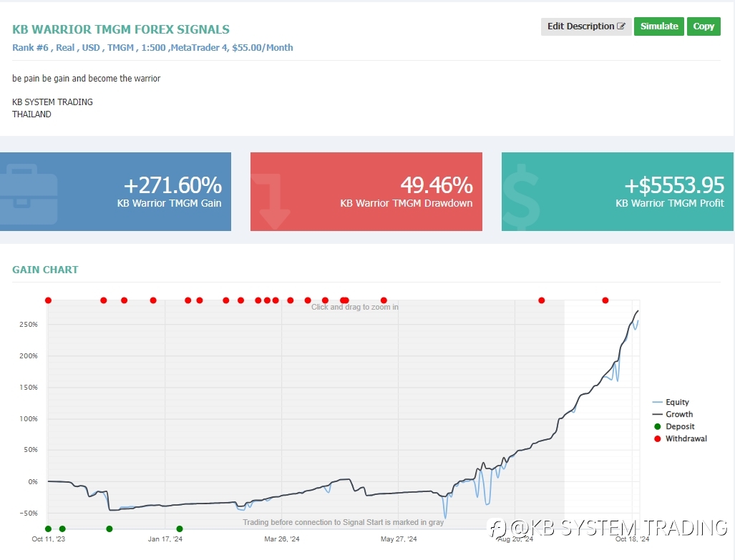735x560 pixels.
Task: Click the green deposit marker nearest Jan 17, '24
Action: coord(180,529)
